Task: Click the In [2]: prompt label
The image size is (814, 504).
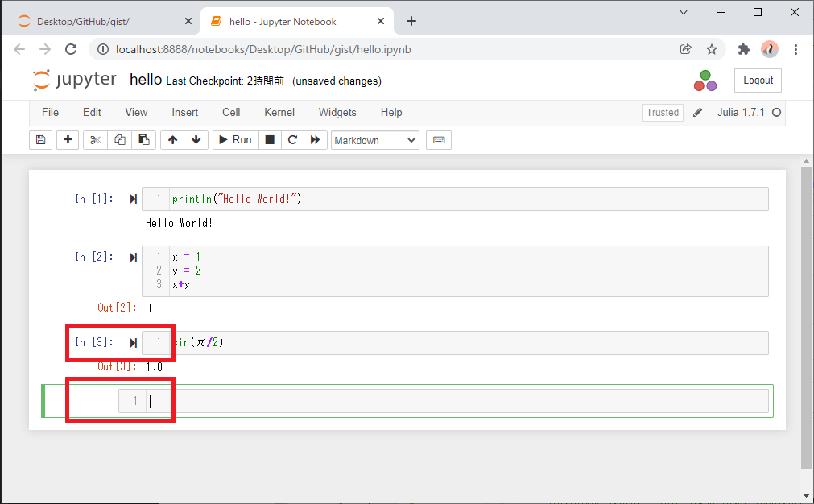Action: pos(94,257)
